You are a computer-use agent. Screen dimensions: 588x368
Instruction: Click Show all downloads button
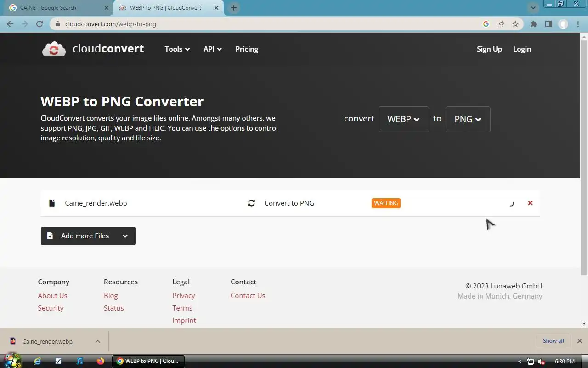click(553, 341)
